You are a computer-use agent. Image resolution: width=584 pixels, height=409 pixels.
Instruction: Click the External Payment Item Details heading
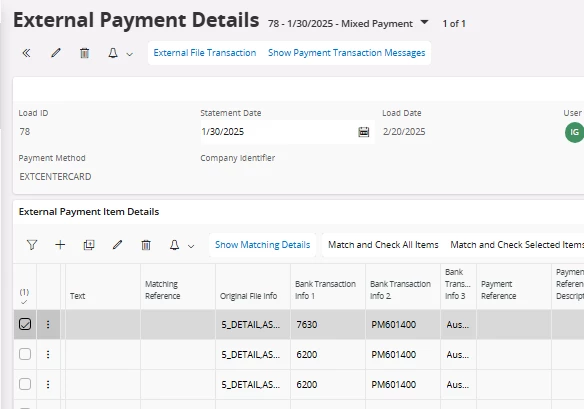pyautogui.click(x=89, y=212)
